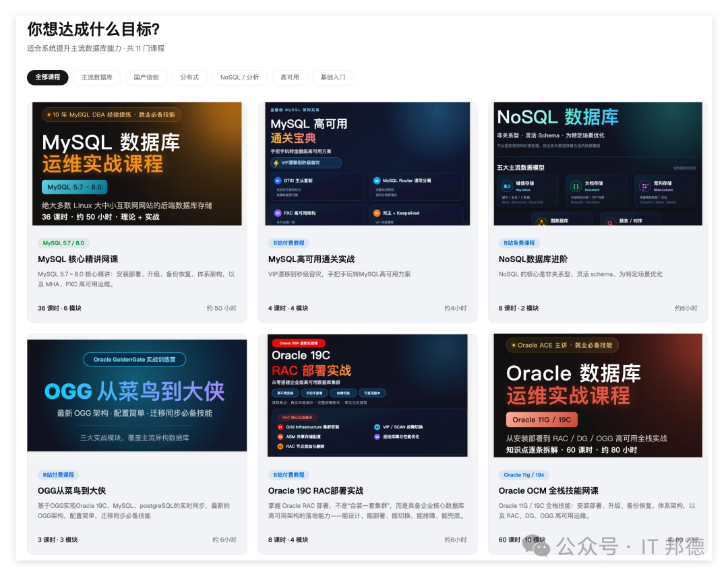Go to the MySQL高可用通关实战 course

[x=311, y=259]
